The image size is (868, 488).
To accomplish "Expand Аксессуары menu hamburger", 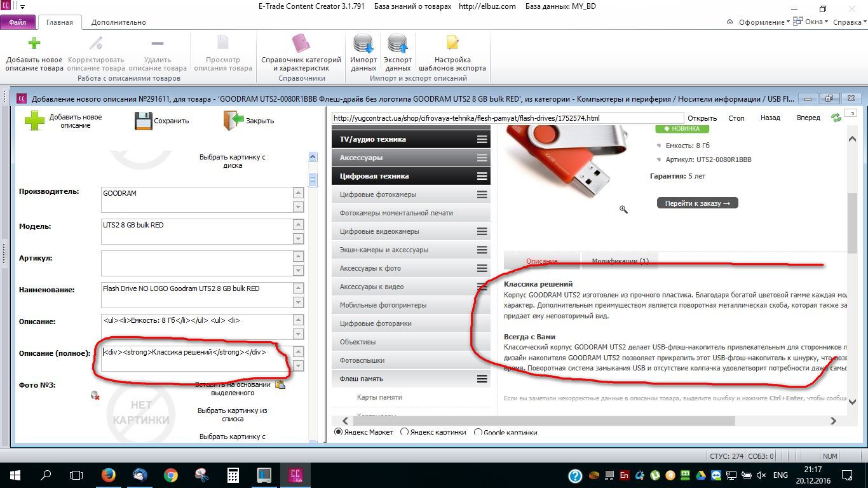I will pos(482,158).
